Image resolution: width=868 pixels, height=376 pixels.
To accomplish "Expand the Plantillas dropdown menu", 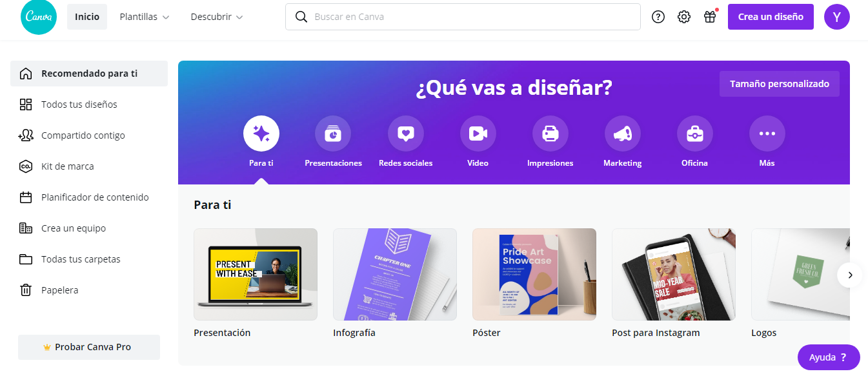I will (x=145, y=17).
